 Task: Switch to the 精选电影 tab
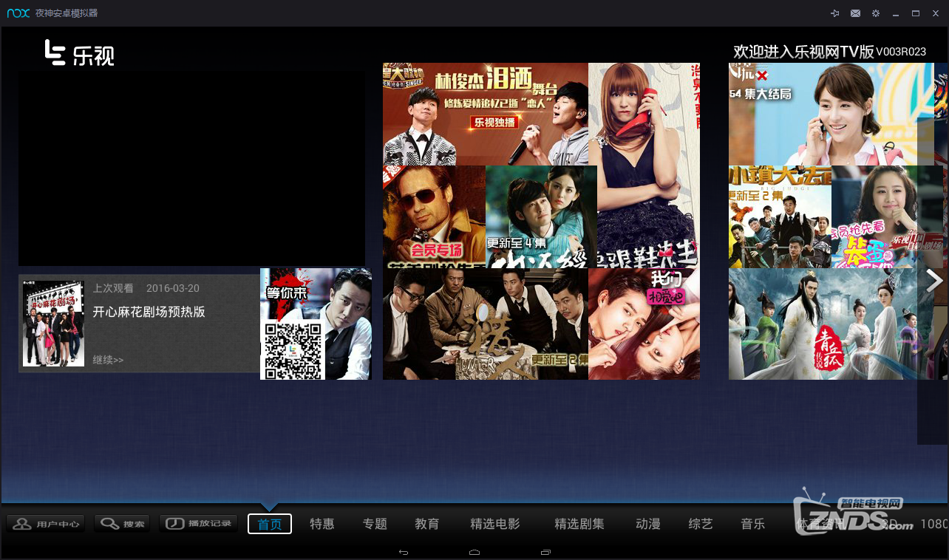[x=495, y=524]
